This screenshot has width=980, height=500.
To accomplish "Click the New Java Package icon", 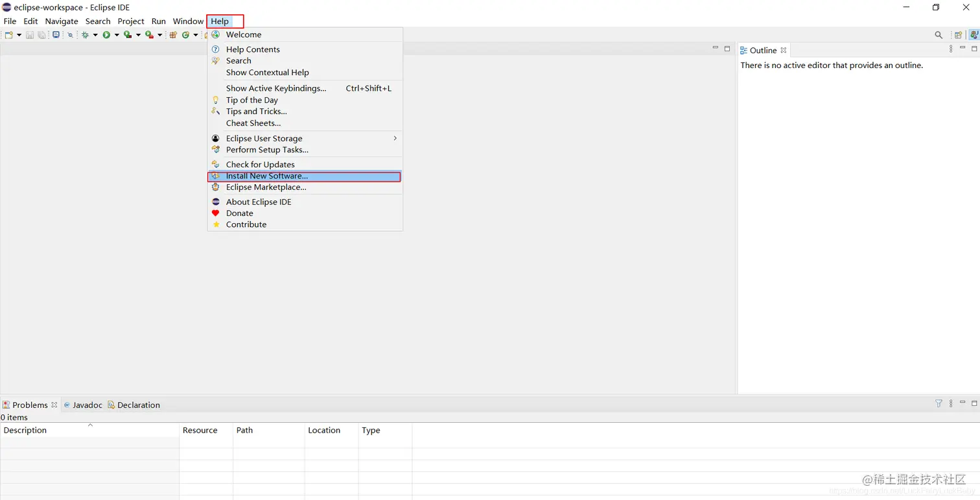I will click(x=173, y=35).
